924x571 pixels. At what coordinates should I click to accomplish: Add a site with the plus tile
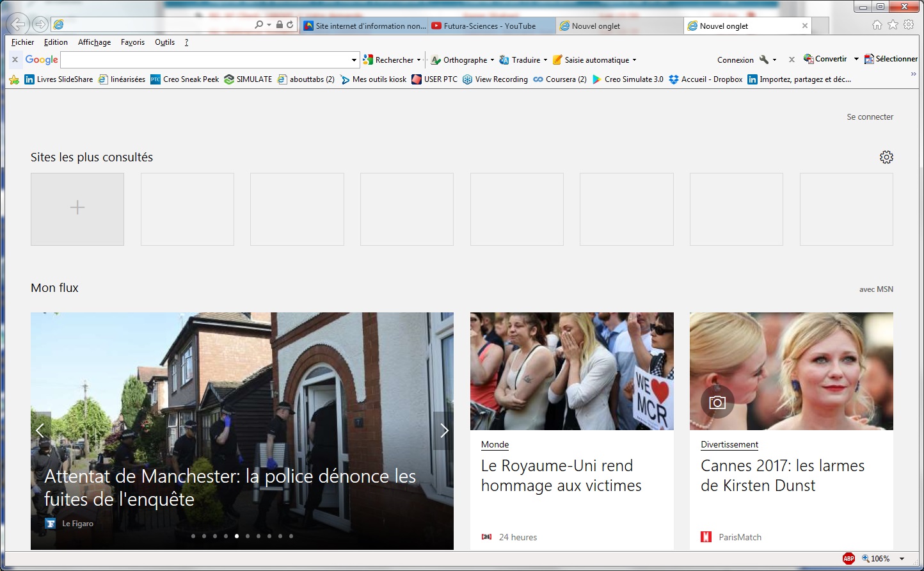tap(77, 209)
